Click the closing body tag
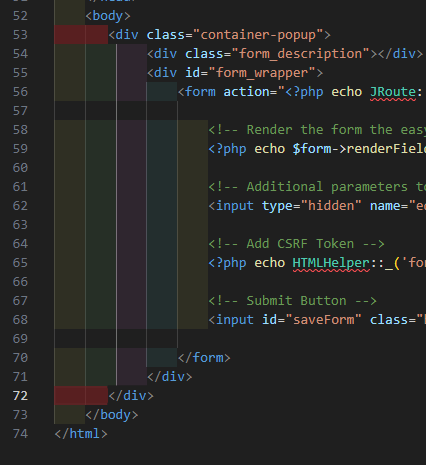The height and width of the screenshot is (465, 426). [112, 415]
